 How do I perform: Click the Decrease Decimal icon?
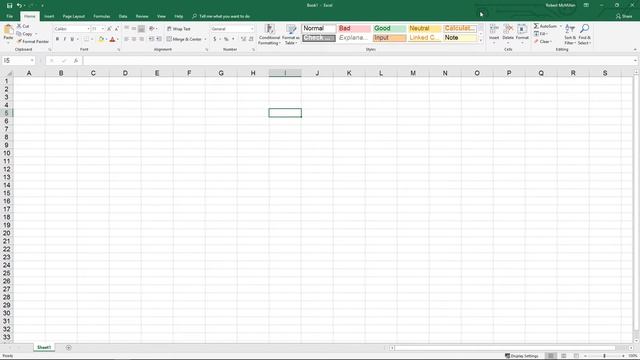(x=251, y=39)
